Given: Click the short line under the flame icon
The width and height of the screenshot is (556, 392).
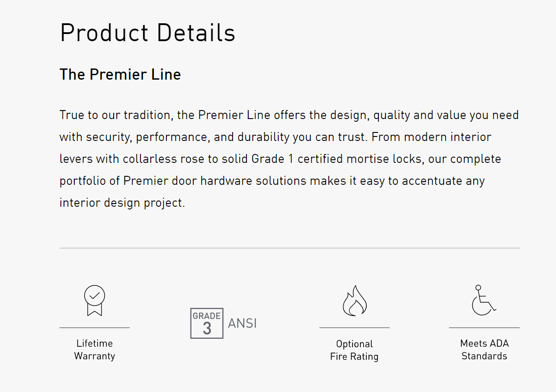Looking at the screenshot, I should pyautogui.click(x=354, y=328).
